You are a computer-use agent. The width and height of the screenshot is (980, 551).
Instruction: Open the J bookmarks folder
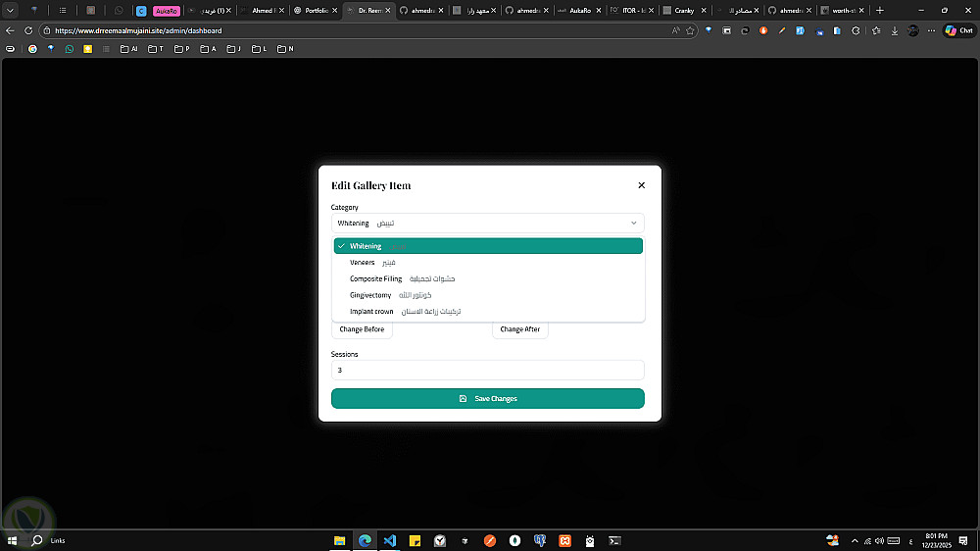(234, 49)
